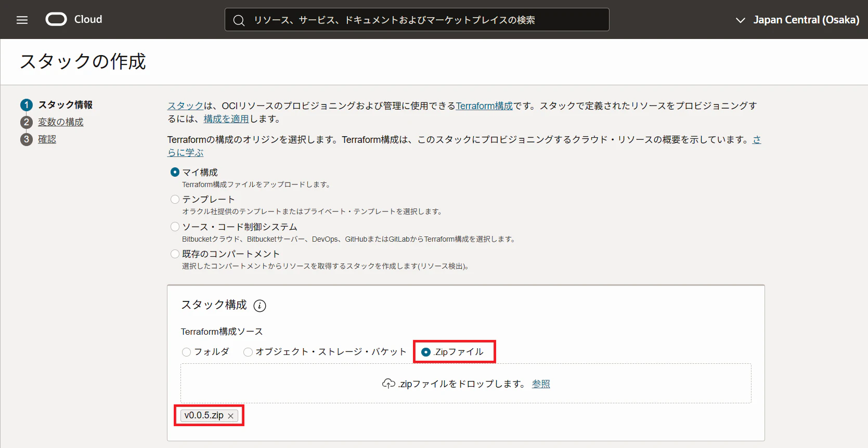Viewport: 868px width, 448px height.
Task: Click the search magnifier icon
Action: 239,20
